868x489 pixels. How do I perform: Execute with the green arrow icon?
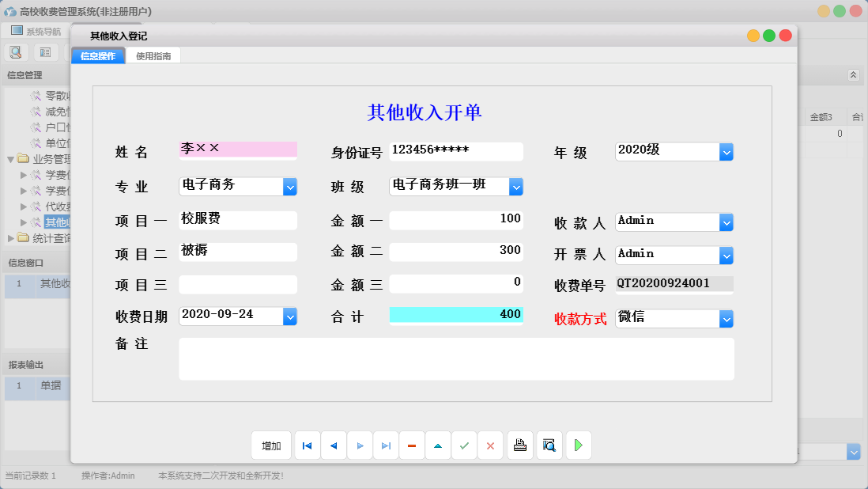coord(578,445)
